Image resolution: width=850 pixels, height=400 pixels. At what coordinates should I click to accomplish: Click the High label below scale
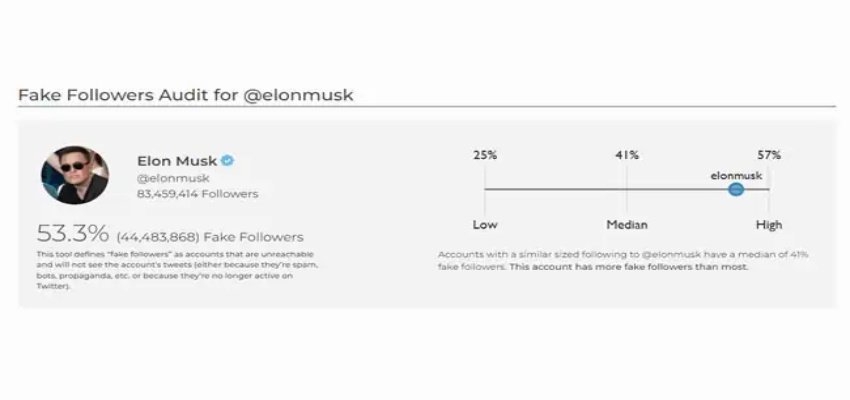(769, 224)
